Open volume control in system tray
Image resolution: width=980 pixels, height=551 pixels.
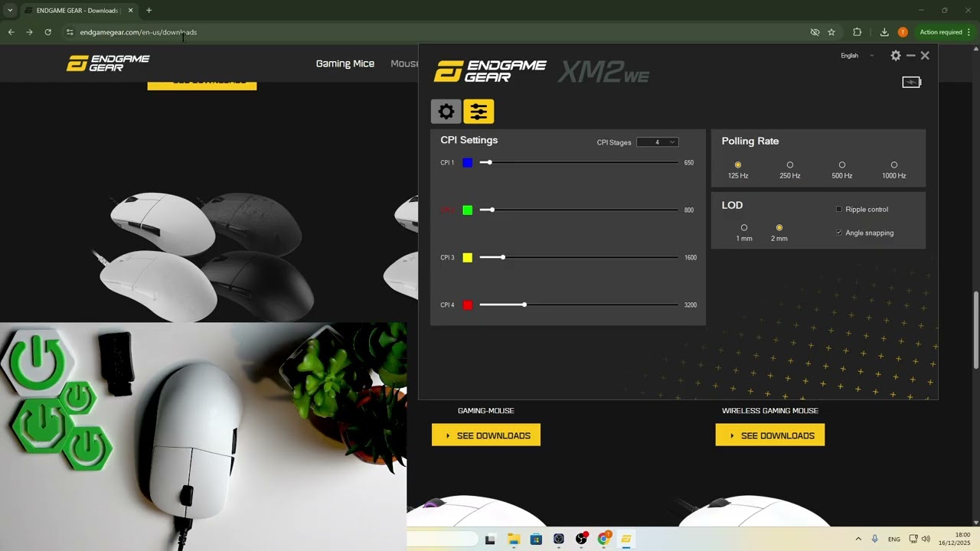[x=926, y=539]
